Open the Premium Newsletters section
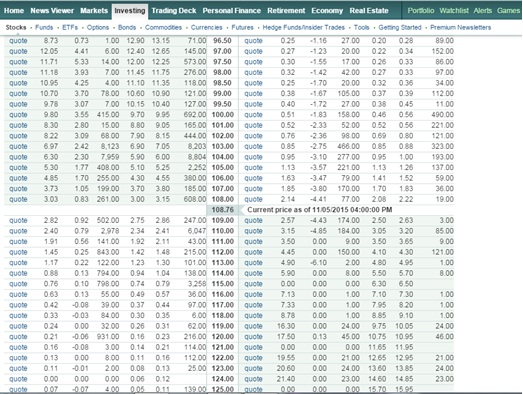This screenshot has width=523, height=394. [x=460, y=27]
